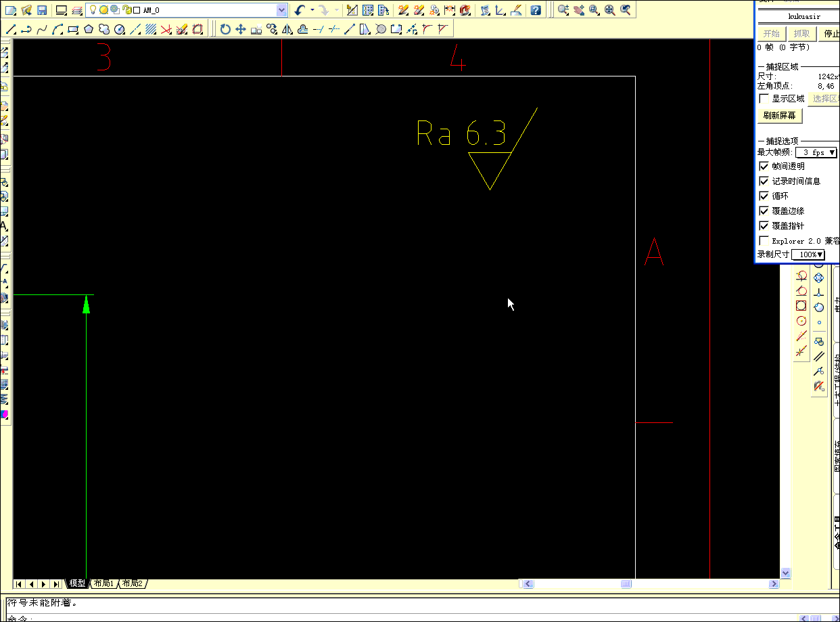Click the Pan hand icon

pos(579,10)
